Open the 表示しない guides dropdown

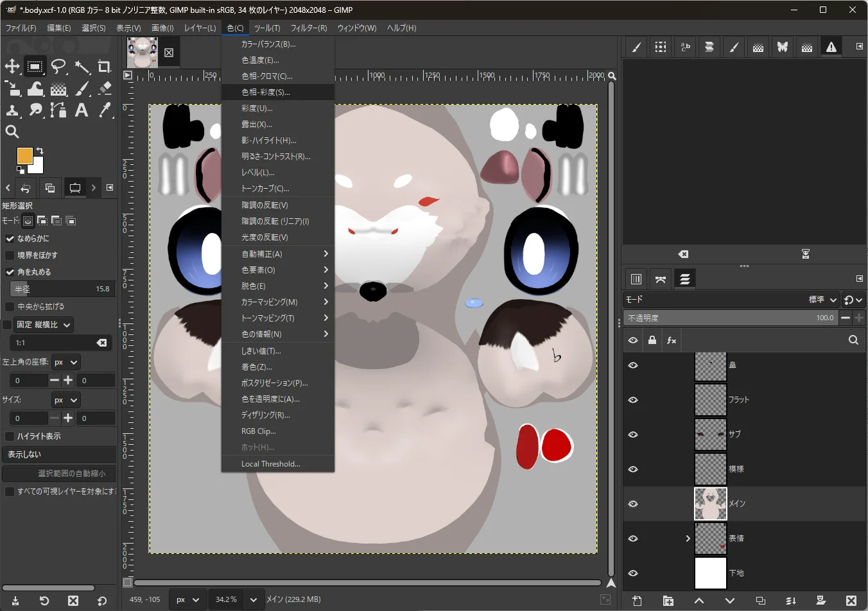(x=59, y=454)
